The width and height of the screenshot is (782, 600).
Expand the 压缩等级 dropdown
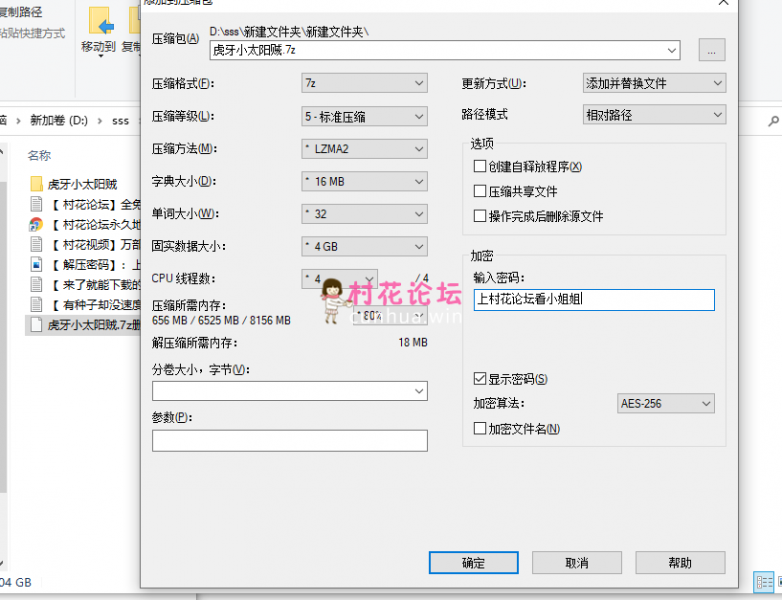pos(365,116)
